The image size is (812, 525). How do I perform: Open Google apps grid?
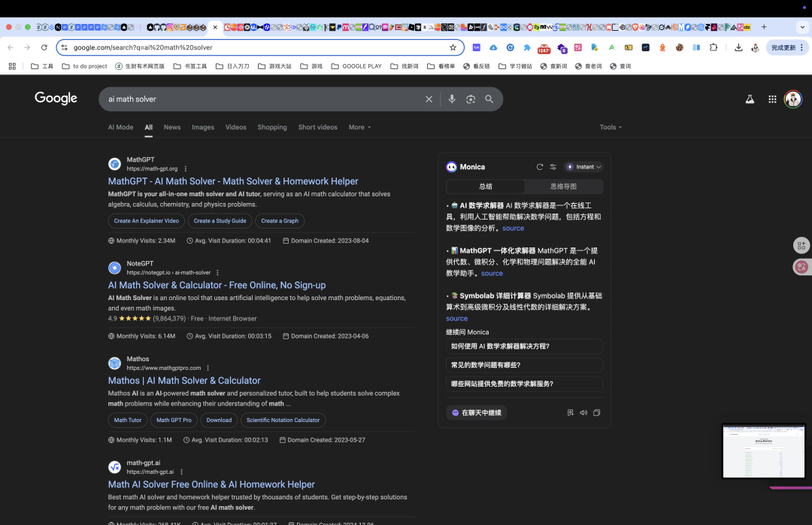[x=772, y=99]
